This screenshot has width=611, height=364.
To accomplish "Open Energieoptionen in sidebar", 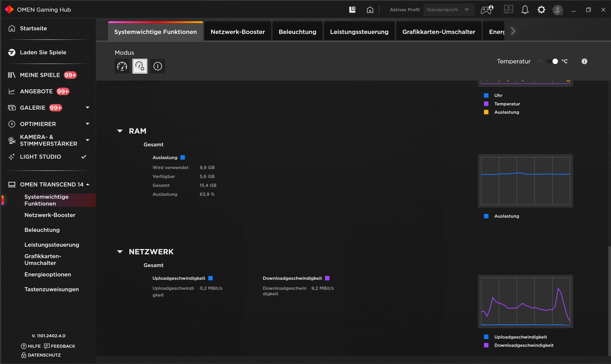I will pyautogui.click(x=48, y=274).
